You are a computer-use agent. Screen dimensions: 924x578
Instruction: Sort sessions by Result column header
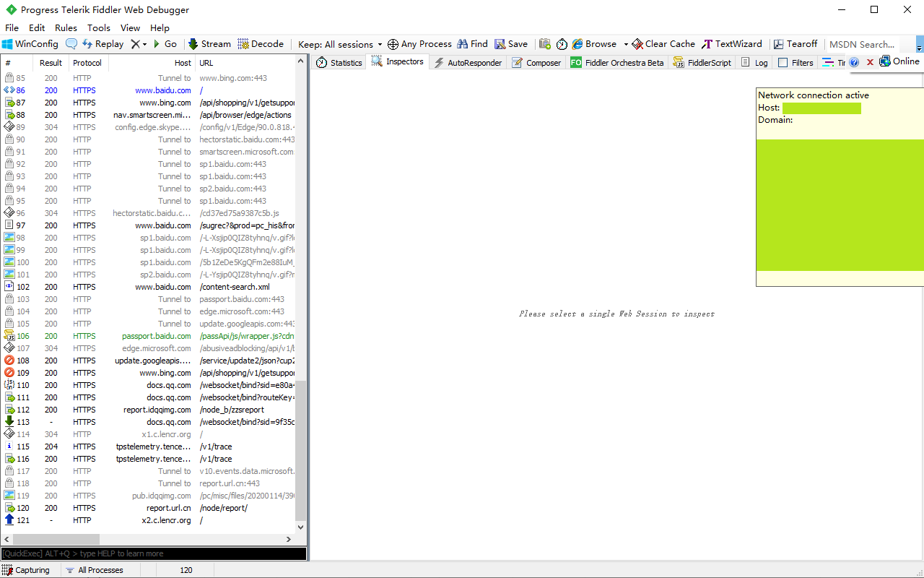coord(51,63)
